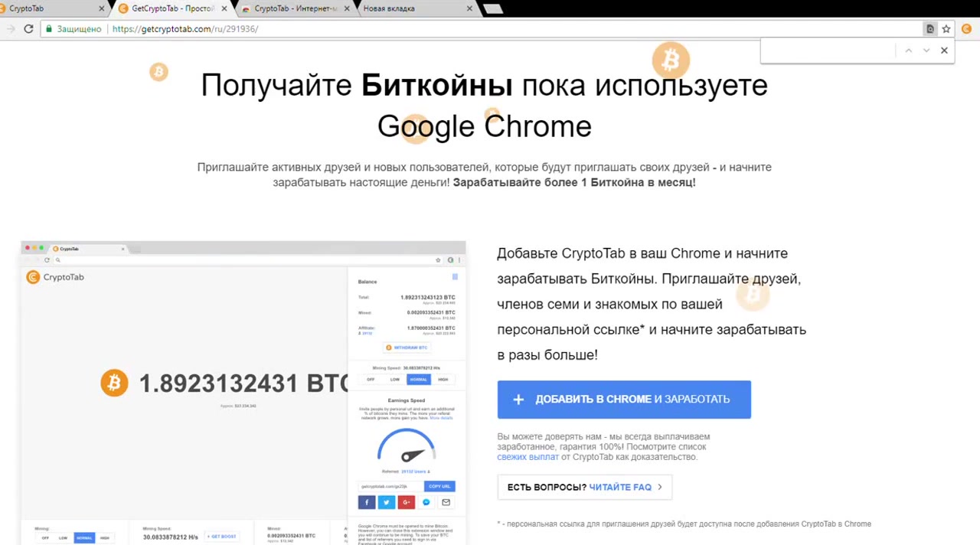Go to the previous find result arrow
The image size is (980, 545).
[908, 51]
